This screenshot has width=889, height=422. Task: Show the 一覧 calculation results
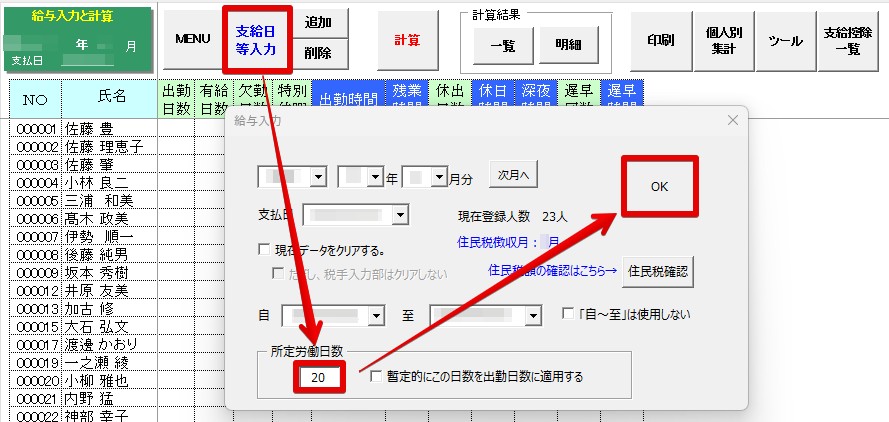coord(504,44)
